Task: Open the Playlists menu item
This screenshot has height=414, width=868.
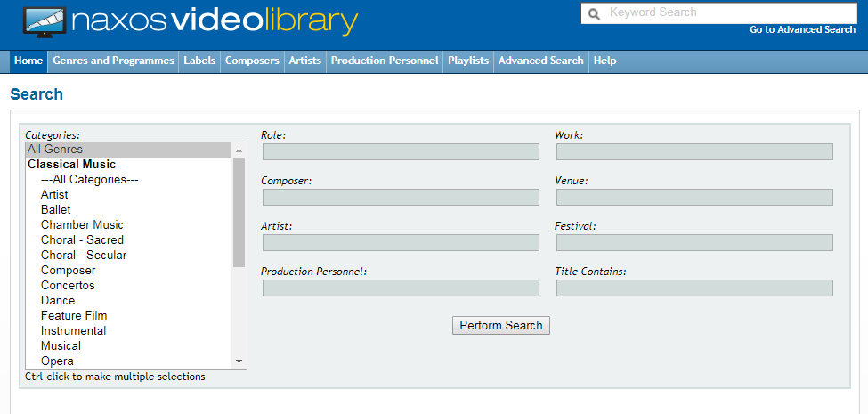Action: 468,61
